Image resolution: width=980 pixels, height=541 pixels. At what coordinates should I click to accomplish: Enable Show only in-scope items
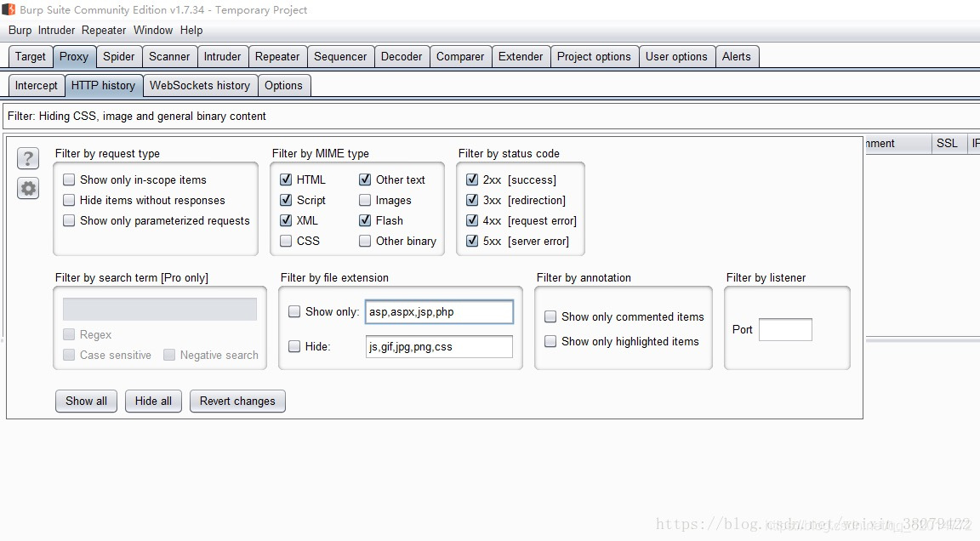coord(69,180)
